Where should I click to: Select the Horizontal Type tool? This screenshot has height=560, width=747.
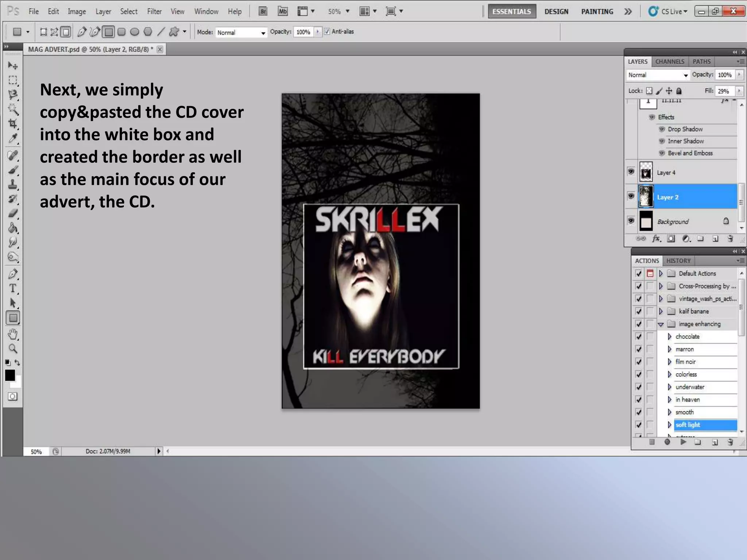(x=13, y=288)
